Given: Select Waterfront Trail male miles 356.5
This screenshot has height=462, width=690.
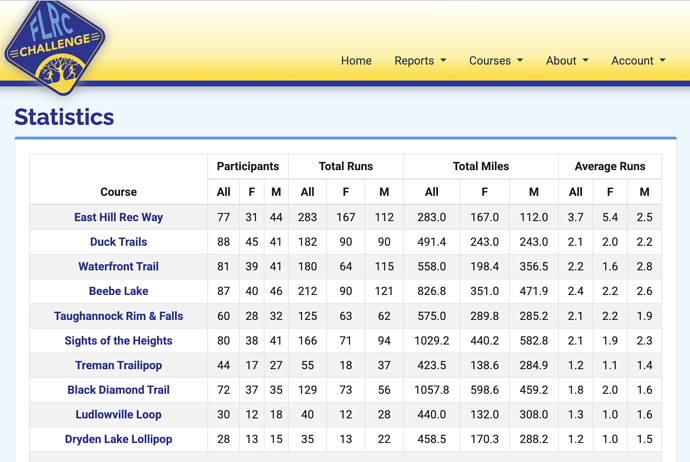Looking at the screenshot, I should (534, 267).
